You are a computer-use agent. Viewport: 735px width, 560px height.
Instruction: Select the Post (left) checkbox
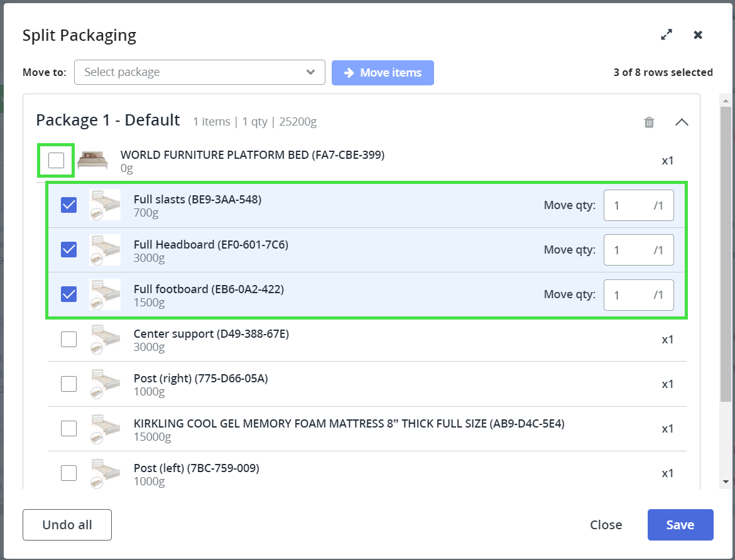tap(69, 473)
